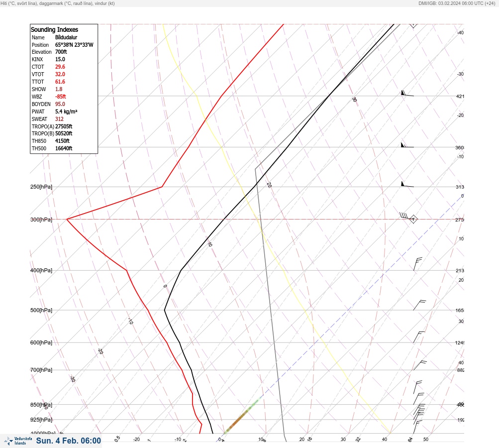499x448 pixels.
Task: Click the SWEAT value 312
Action: tap(59, 119)
